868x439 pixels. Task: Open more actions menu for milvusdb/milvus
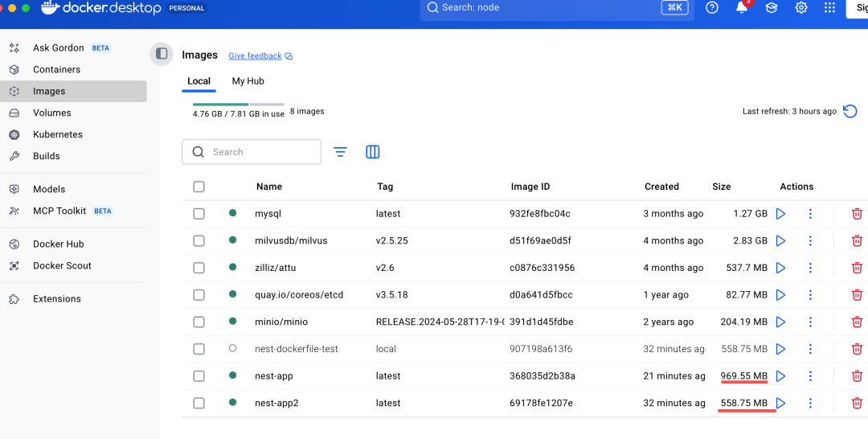click(x=810, y=241)
